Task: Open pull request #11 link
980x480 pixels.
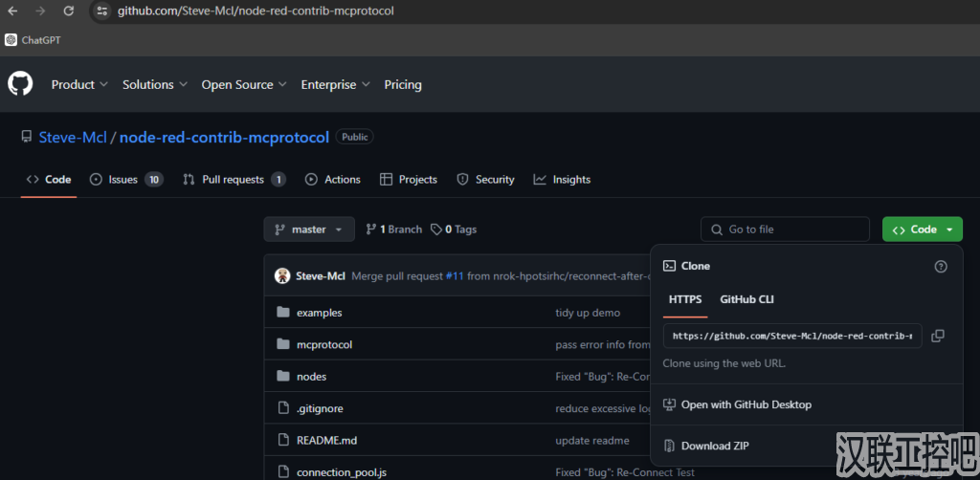Action: 455,276
